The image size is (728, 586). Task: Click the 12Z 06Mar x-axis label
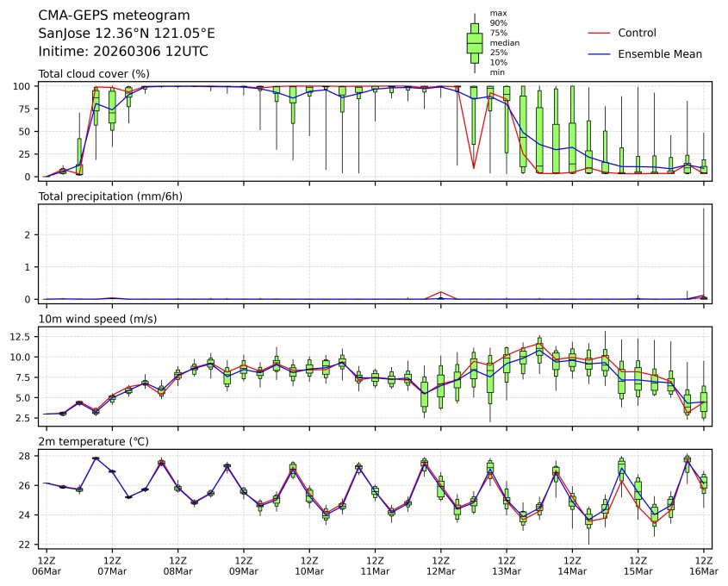coord(47,566)
